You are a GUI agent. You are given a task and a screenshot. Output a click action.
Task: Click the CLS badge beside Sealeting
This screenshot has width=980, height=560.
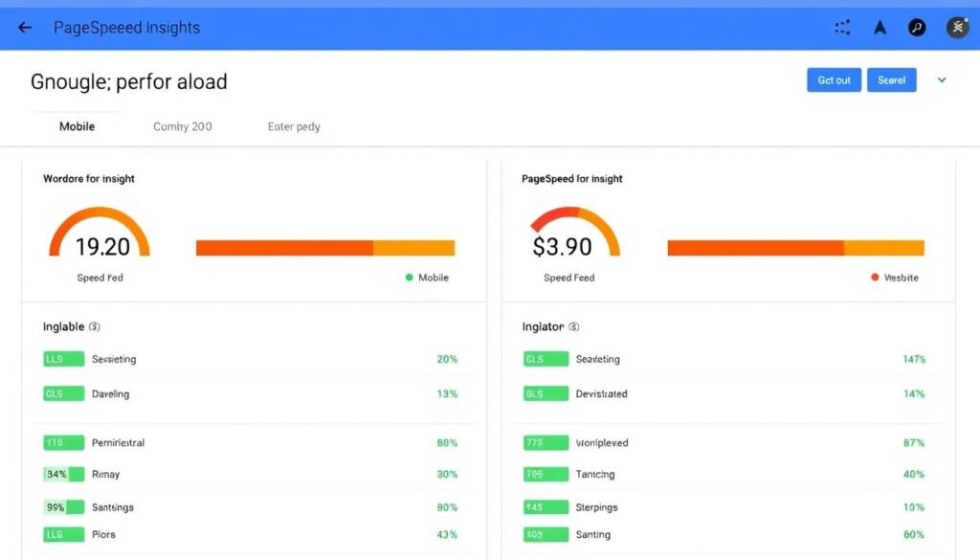point(546,359)
